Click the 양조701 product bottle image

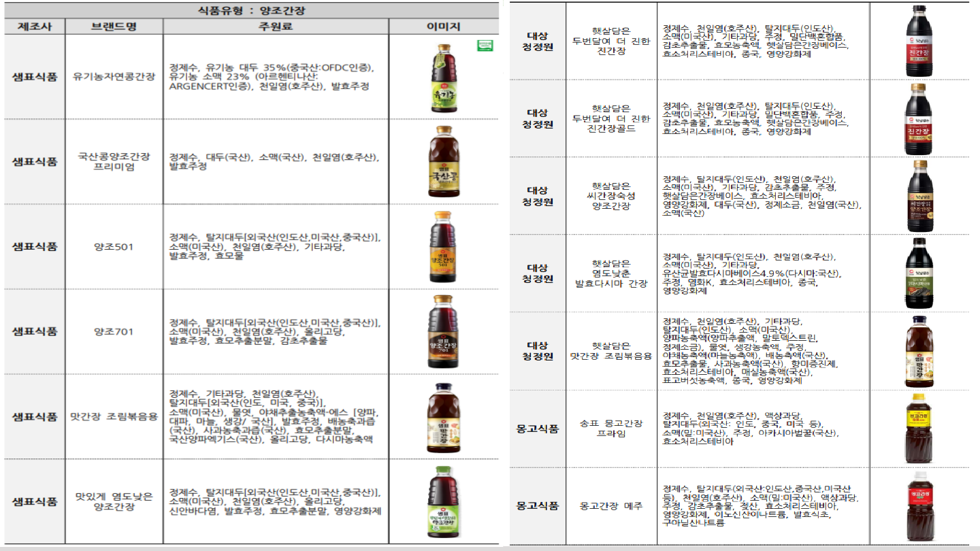point(443,331)
